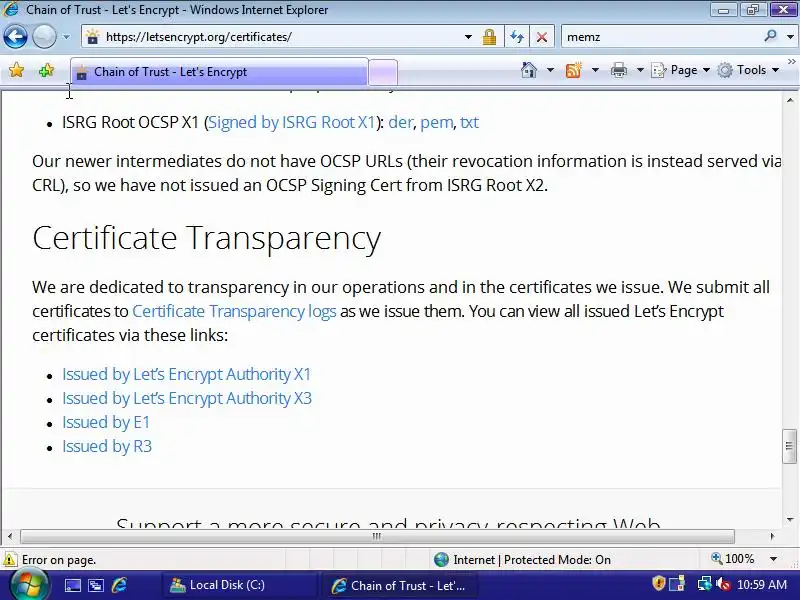The width and height of the screenshot is (800, 600).
Task: Click the horizontal scrollbar right arrow
Action: click(x=772, y=536)
